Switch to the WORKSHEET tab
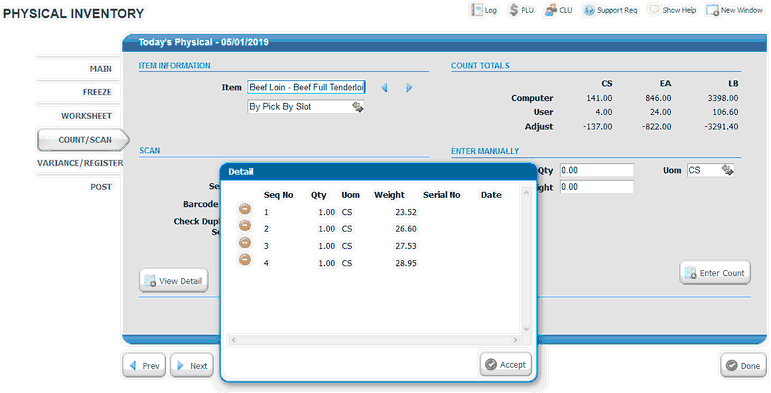The image size is (771, 393). coord(86,116)
